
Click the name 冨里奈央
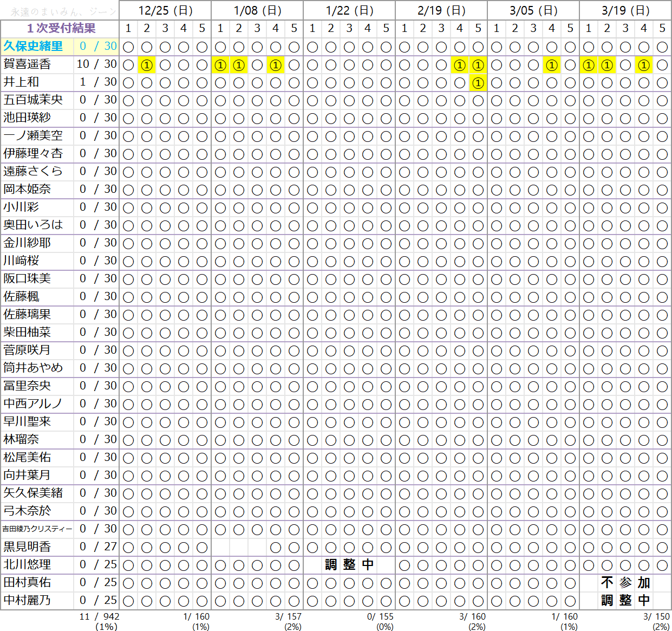coord(27,386)
